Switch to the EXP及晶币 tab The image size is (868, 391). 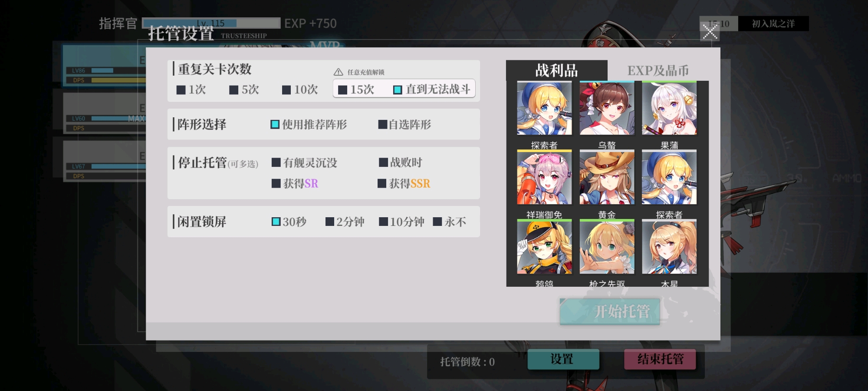coord(658,70)
